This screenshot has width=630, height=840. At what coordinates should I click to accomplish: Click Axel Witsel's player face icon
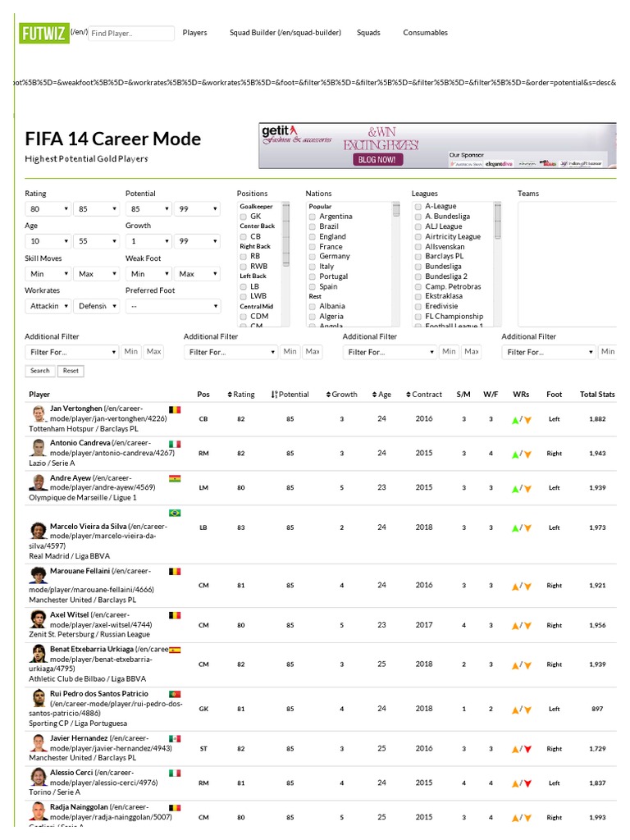click(x=39, y=619)
